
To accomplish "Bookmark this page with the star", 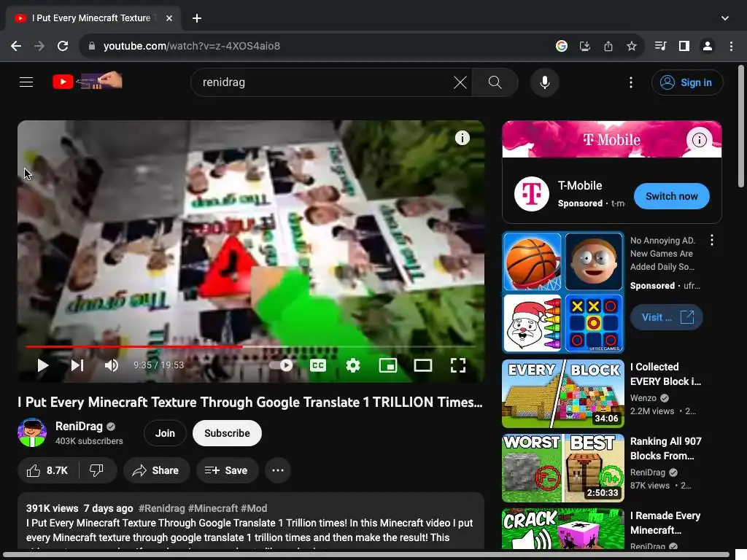I will click(x=632, y=46).
